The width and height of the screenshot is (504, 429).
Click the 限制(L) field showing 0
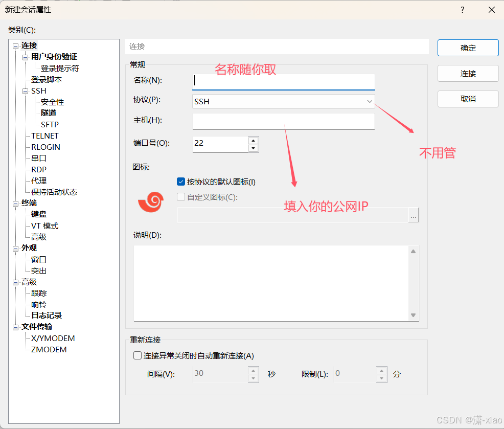click(x=355, y=374)
